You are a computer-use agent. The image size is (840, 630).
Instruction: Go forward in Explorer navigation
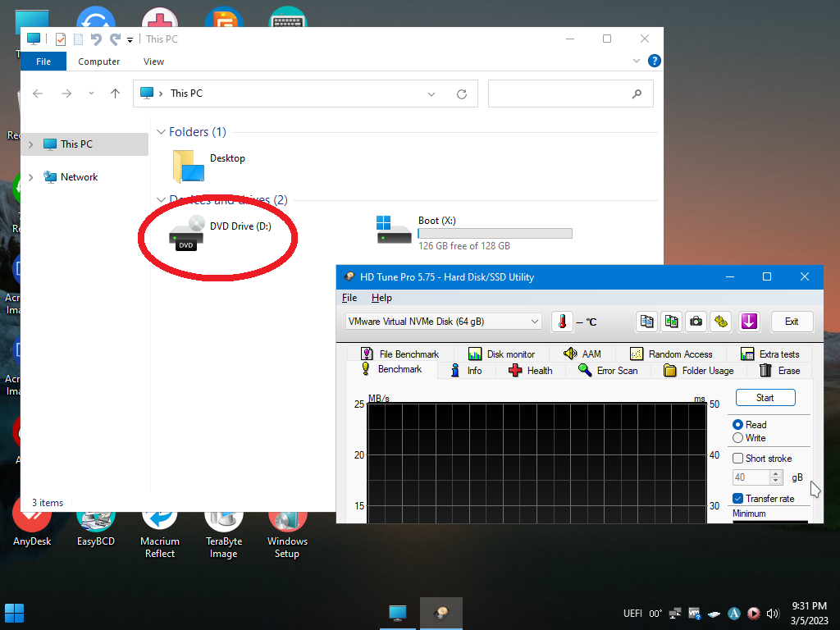(x=66, y=94)
